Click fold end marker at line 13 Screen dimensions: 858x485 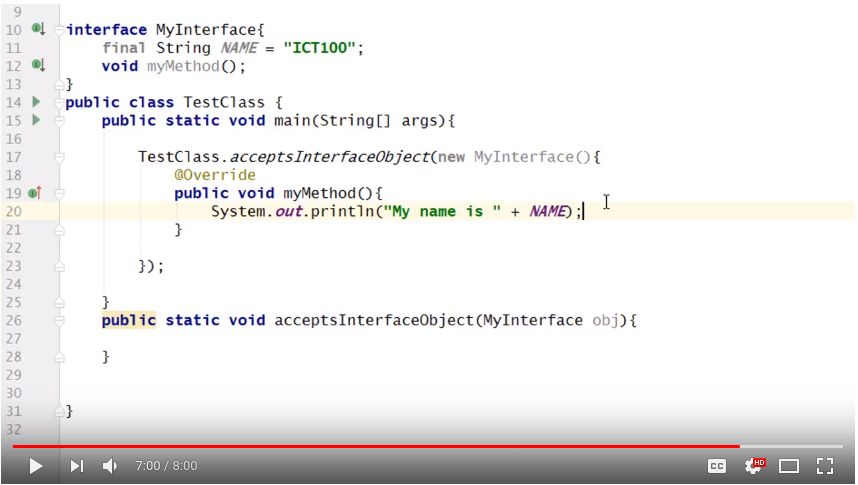coord(59,84)
